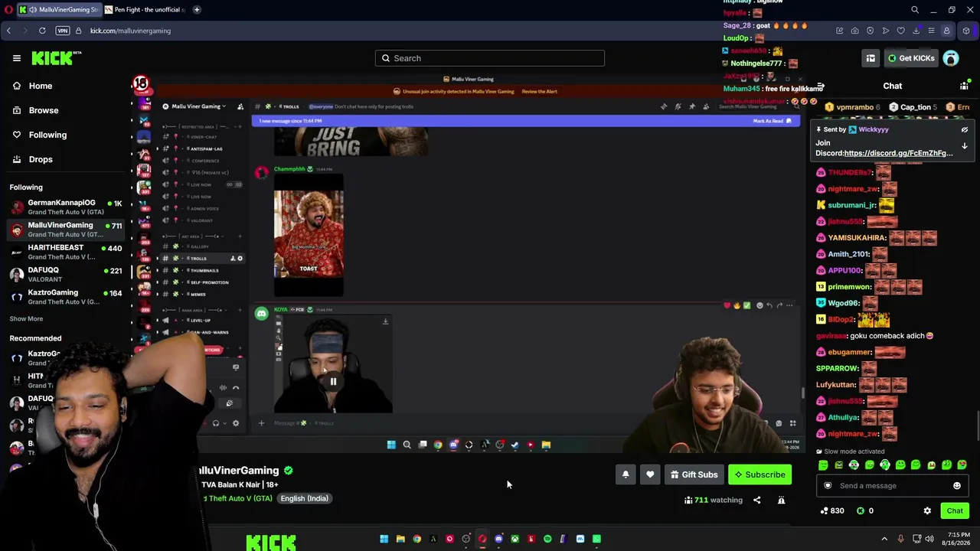Viewport: 980px width, 551px height.
Task: Open File Explorer from the taskbar
Action: click(400, 539)
